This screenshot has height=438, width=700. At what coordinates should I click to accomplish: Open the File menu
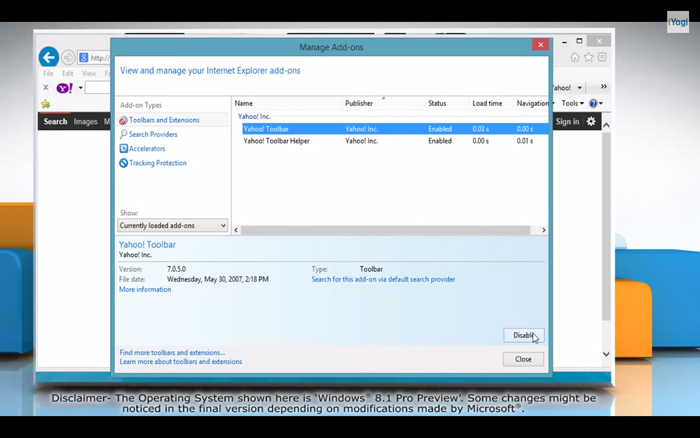48,73
